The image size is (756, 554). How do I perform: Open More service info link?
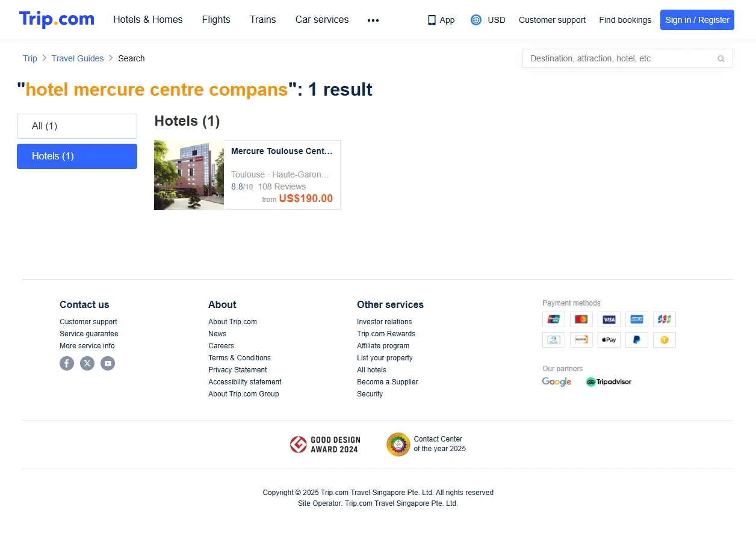pos(87,346)
